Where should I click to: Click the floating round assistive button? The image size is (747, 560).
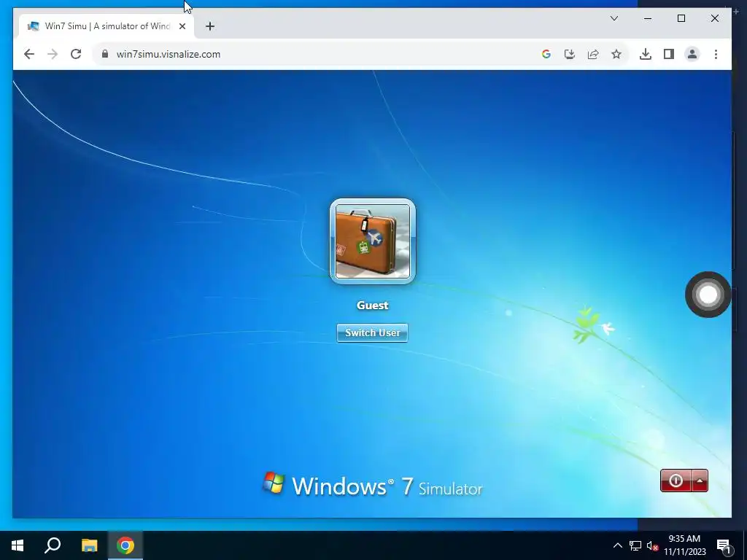point(708,295)
